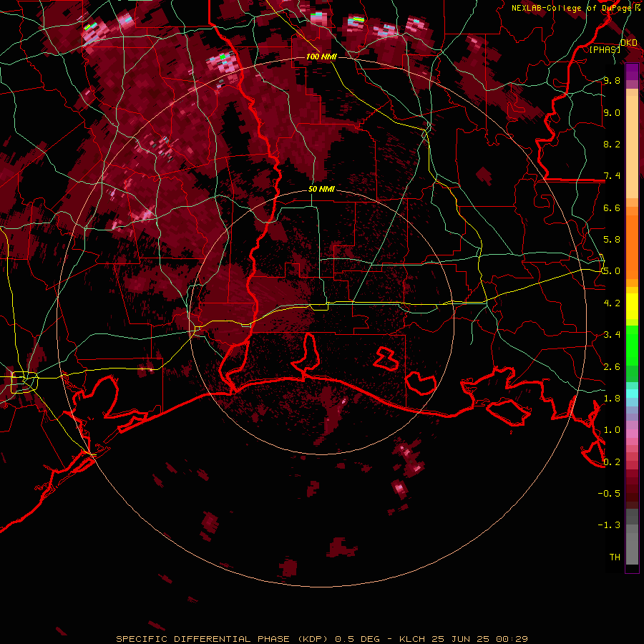The image size is (644, 644).
Task: Click the 5.8 scale value
Action: click(x=612, y=240)
